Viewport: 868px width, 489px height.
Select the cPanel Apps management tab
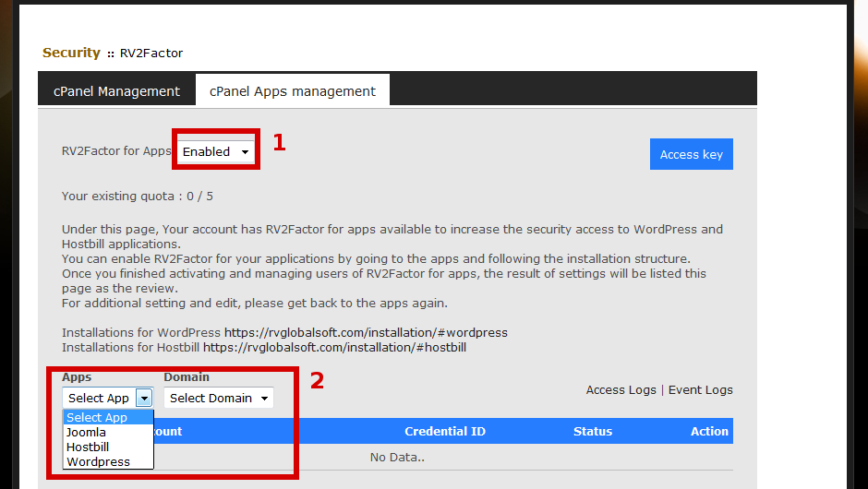(x=293, y=90)
